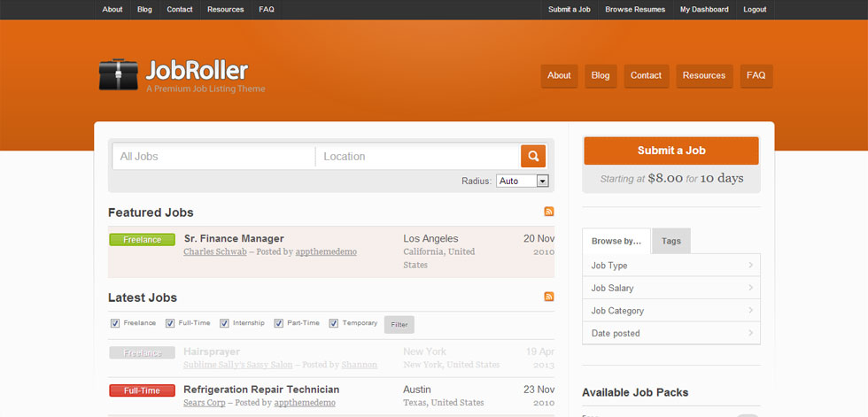The width and height of the screenshot is (868, 417).
Task: Toggle the Temporary filter checkbox
Action: pos(334,323)
